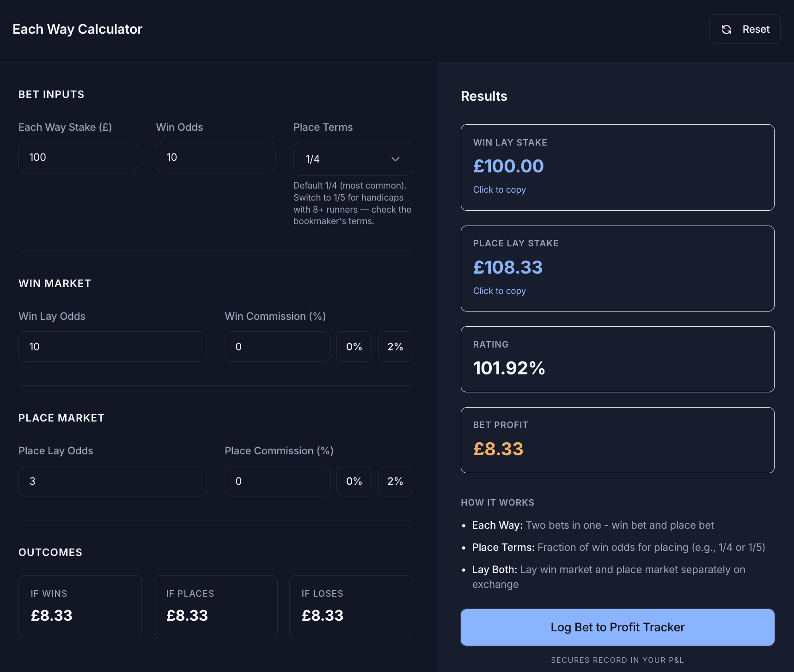
Task: Click the Place Lay Odds label
Action: coord(56,451)
